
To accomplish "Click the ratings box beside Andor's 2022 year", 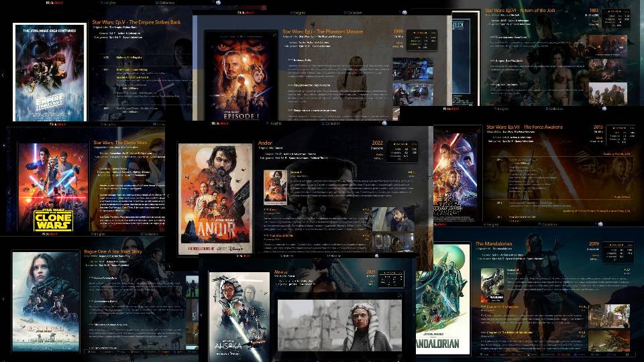I will [x=402, y=151].
